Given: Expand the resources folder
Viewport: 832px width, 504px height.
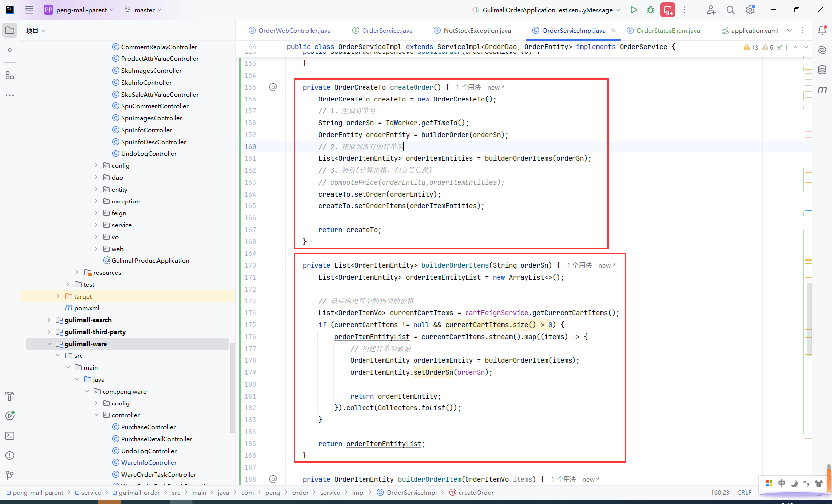Looking at the screenshot, I should [77, 272].
